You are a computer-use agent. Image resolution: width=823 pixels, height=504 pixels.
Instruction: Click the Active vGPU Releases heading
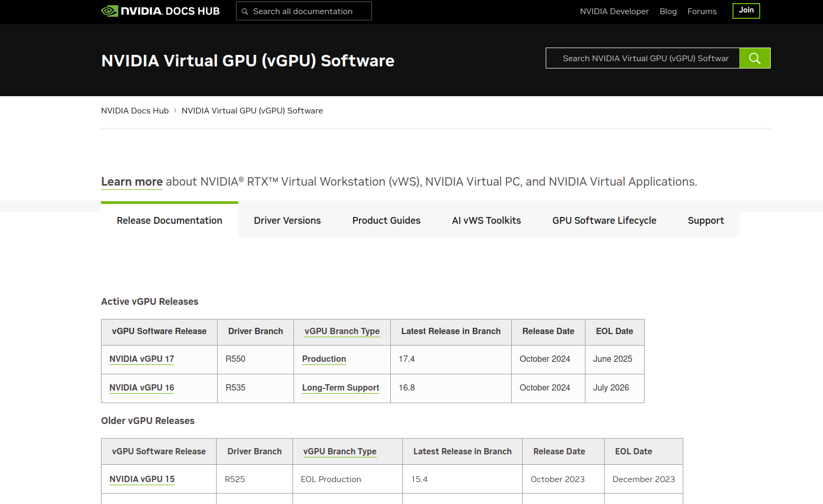click(150, 302)
